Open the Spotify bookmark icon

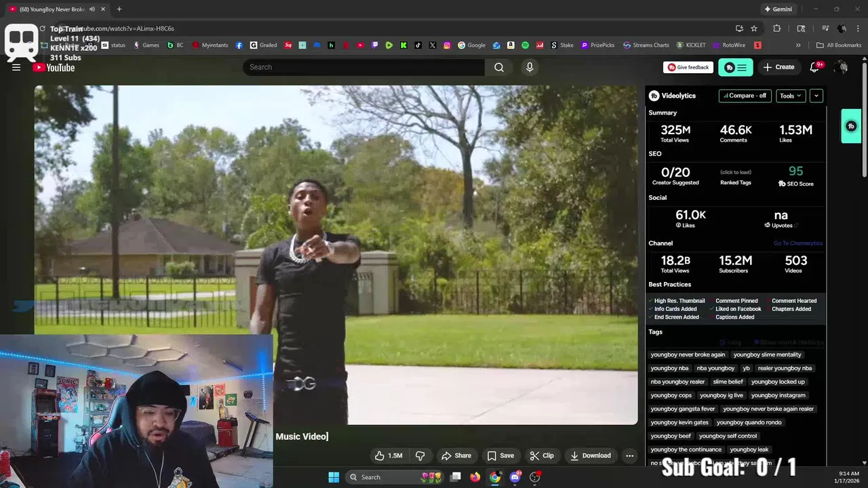click(x=525, y=45)
